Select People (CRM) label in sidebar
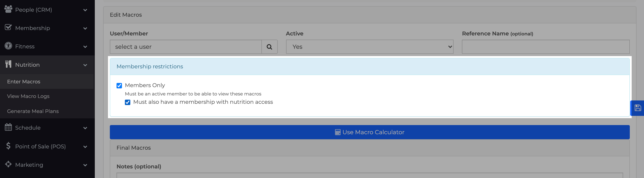The width and height of the screenshot is (644, 178). pos(33,10)
